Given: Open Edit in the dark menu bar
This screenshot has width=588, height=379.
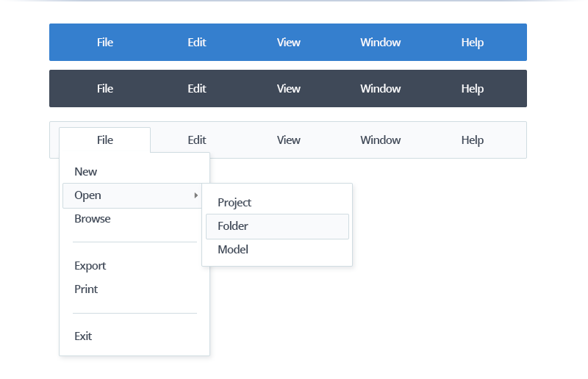Looking at the screenshot, I should pyautogui.click(x=197, y=89).
